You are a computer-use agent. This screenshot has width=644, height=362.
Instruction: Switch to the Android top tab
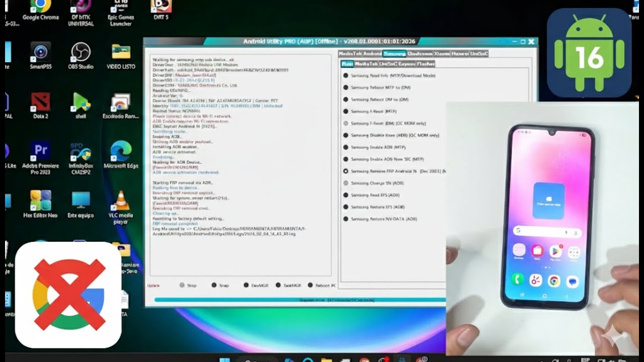coord(372,53)
